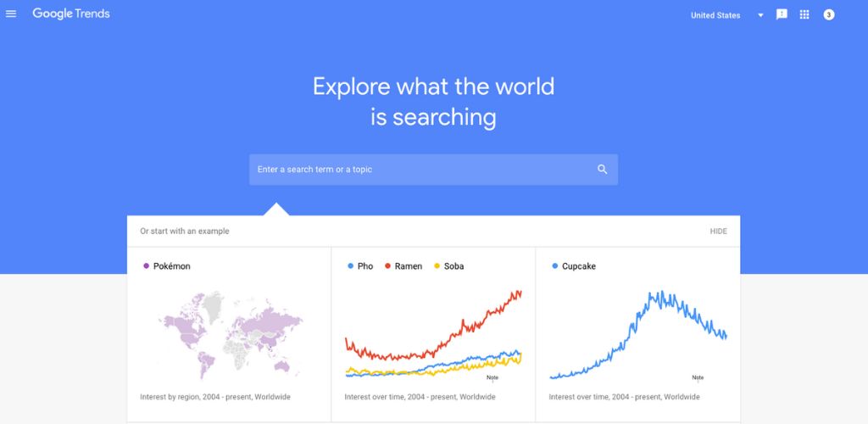
Task: Click the Note marker on Cupcake chart
Action: pyautogui.click(x=698, y=378)
